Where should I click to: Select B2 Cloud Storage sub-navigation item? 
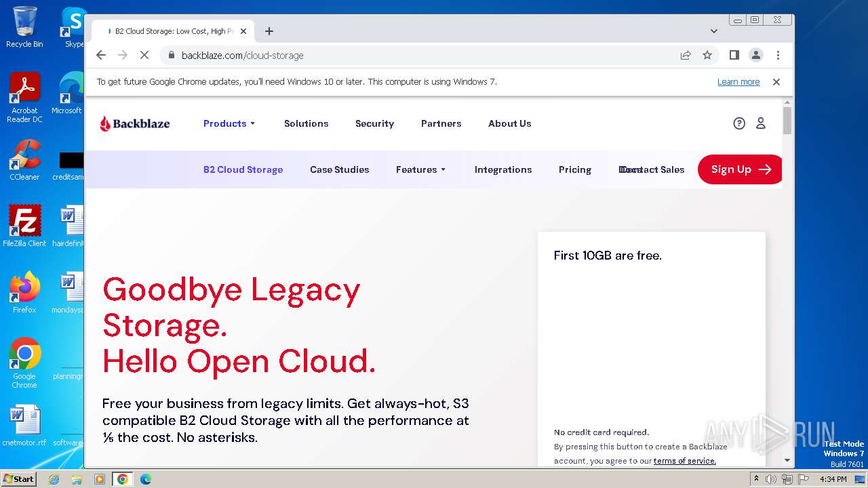[243, 169]
